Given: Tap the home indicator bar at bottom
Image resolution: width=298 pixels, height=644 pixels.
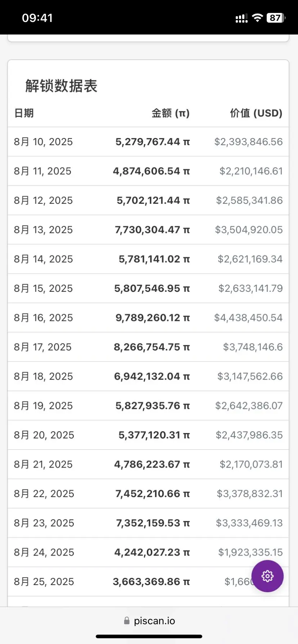Looking at the screenshot, I should point(149,636).
